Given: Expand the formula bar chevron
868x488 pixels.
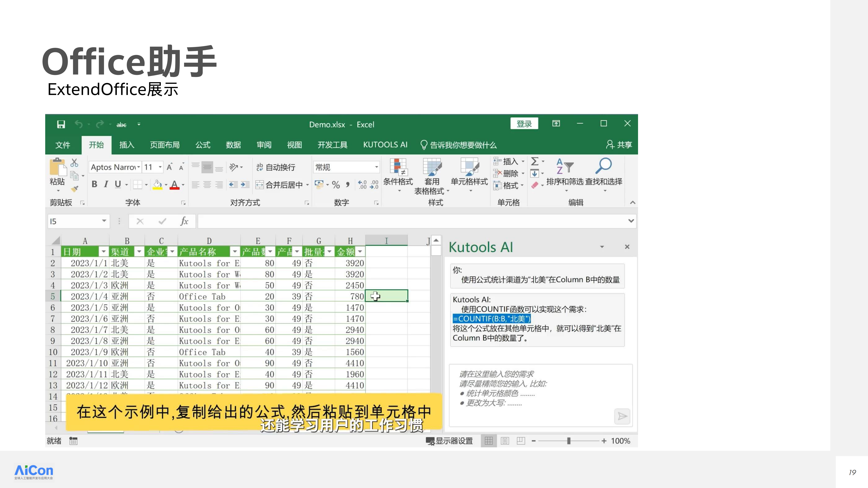Looking at the screenshot, I should (x=631, y=221).
